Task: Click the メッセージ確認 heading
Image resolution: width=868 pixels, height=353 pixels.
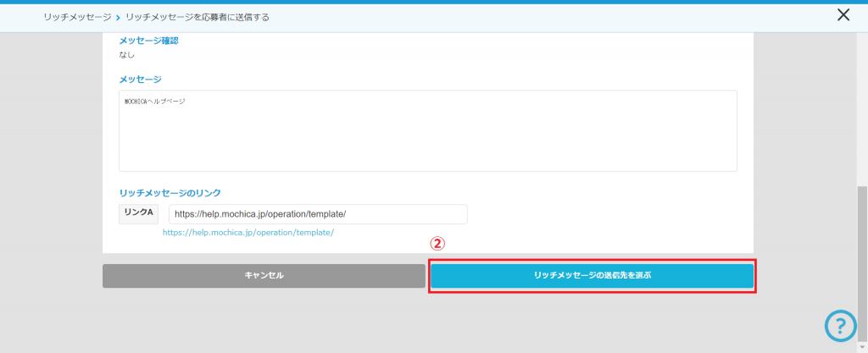Action: (x=148, y=41)
